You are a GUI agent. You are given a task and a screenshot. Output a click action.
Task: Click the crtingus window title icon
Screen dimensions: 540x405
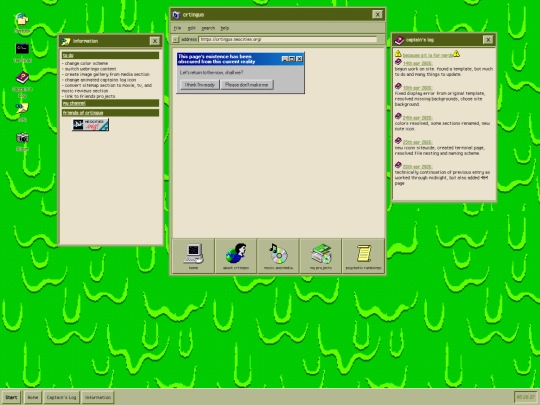[x=176, y=15]
